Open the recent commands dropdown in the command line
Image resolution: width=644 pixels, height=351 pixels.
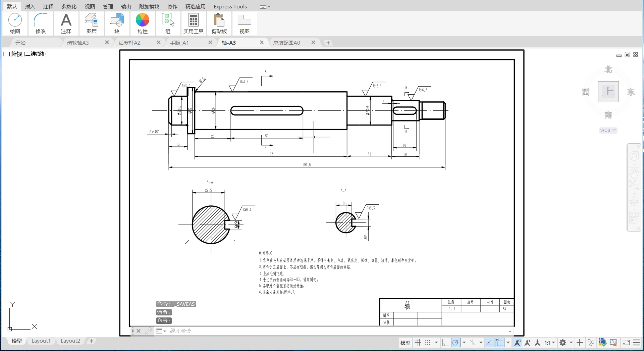coord(161,331)
